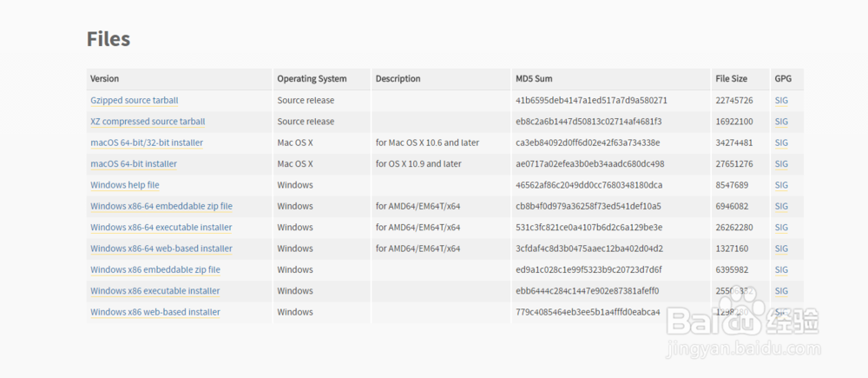Click the macOS 64-bit/32-bit installer link

click(147, 143)
